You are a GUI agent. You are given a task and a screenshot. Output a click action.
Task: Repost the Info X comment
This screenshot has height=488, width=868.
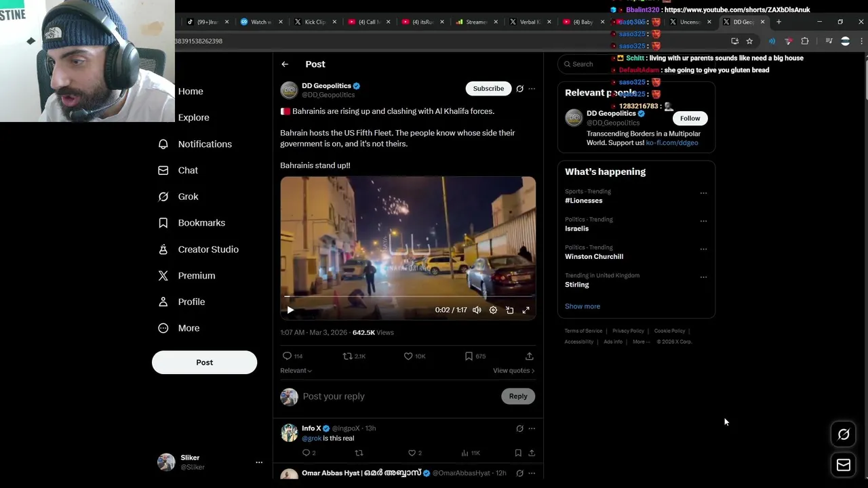coord(359,453)
